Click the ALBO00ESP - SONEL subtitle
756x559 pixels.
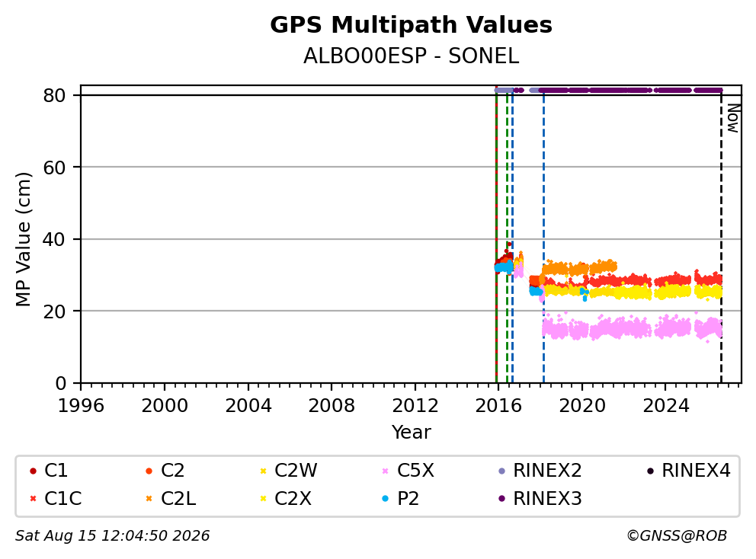point(411,56)
